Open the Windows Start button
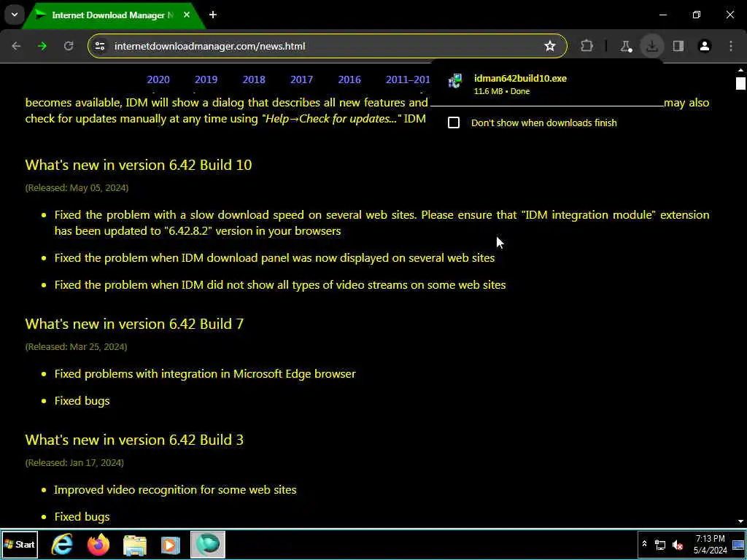Screen dimensions: 747x560 click(20, 544)
